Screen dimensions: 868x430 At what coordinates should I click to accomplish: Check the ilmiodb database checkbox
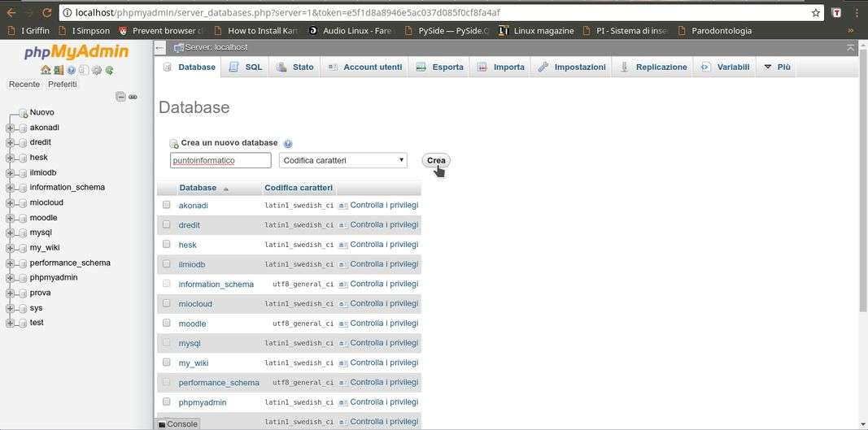point(166,264)
